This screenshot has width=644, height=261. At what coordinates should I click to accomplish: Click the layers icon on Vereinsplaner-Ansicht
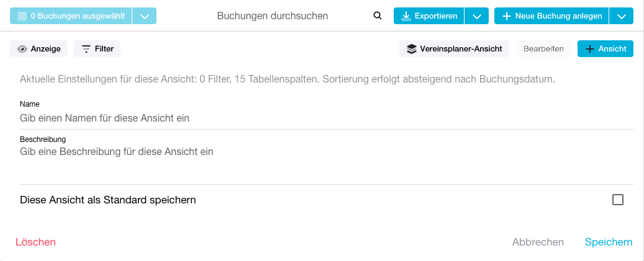coord(411,49)
